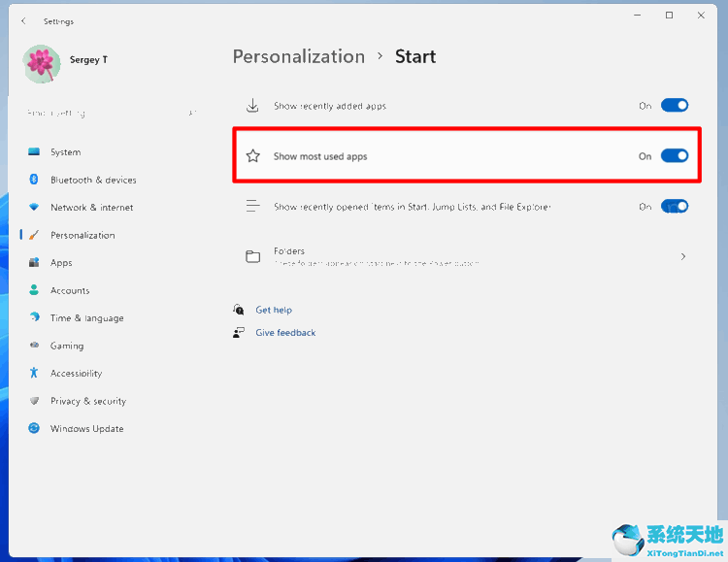The image size is (728, 562).
Task: Minimize the Settings window
Action: [638, 16]
